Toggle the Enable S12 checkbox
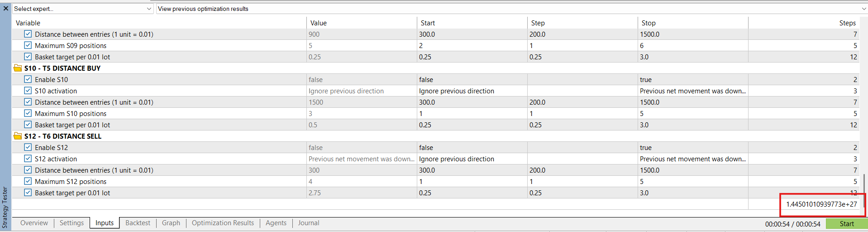This screenshot has width=868, height=232. pyautogui.click(x=28, y=147)
